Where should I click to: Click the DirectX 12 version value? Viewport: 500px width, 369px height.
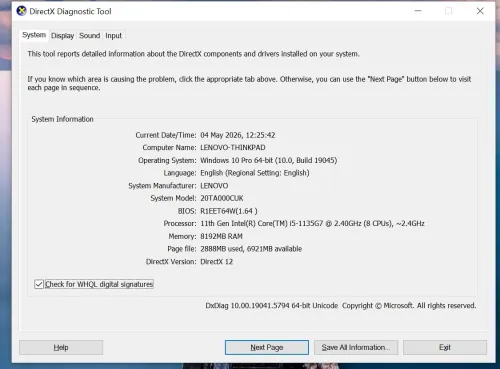216,262
